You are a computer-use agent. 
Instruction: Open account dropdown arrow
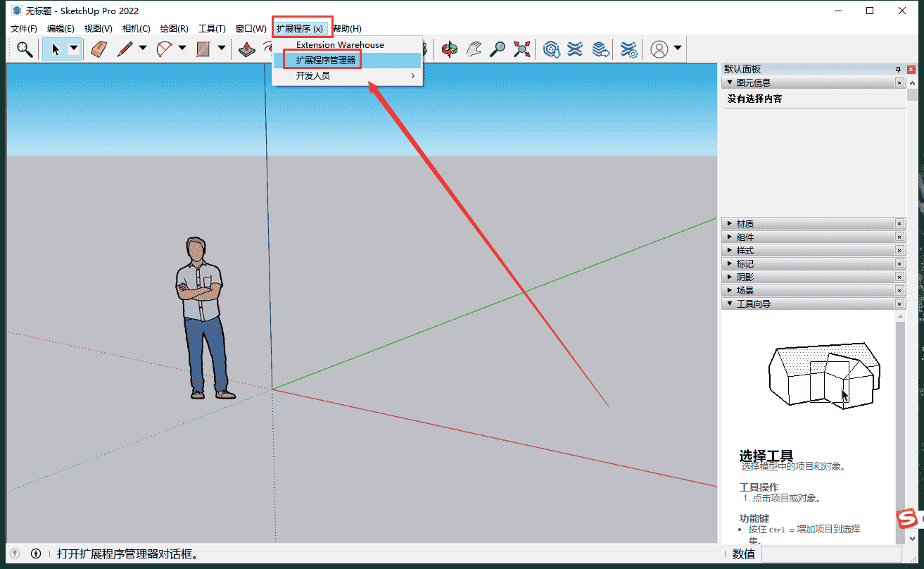678,49
